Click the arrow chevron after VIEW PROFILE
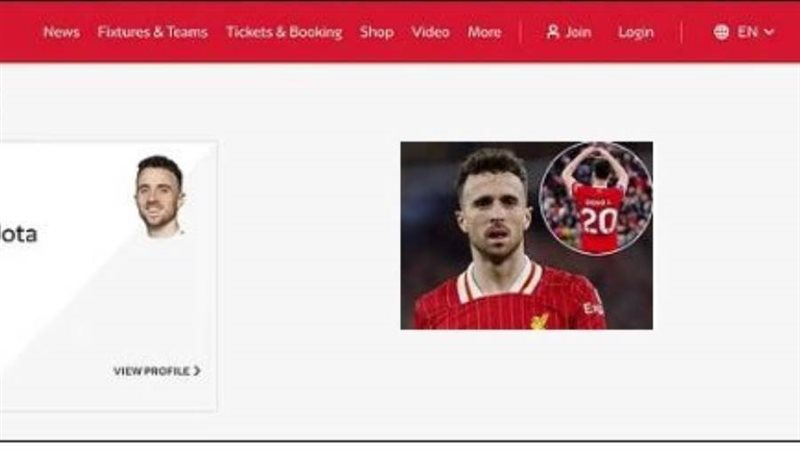The width and height of the screenshot is (800, 450). [x=197, y=371]
